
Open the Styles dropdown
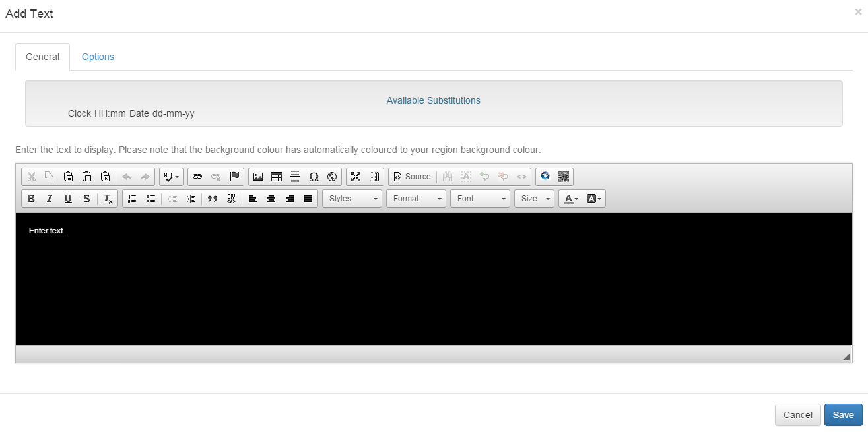tap(352, 199)
